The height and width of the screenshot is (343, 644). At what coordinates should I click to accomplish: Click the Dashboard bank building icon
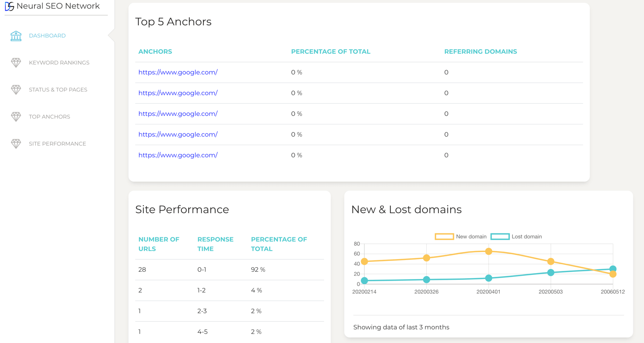click(16, 36)
